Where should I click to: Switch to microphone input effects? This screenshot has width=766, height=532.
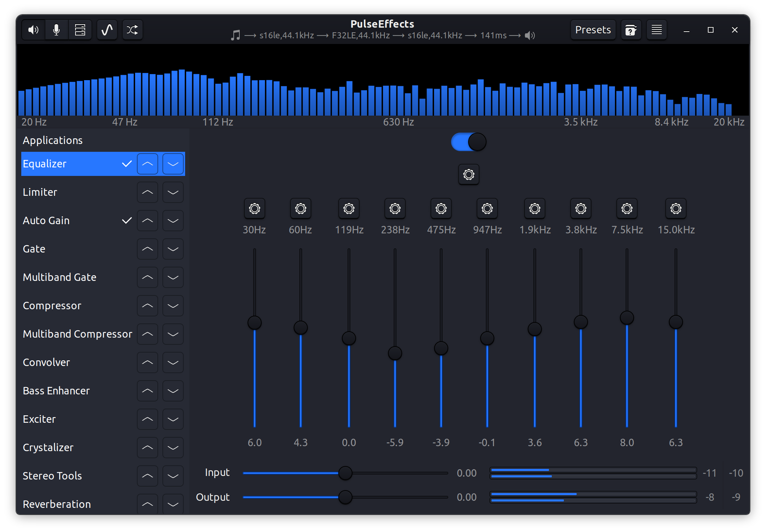coord(56,30)
